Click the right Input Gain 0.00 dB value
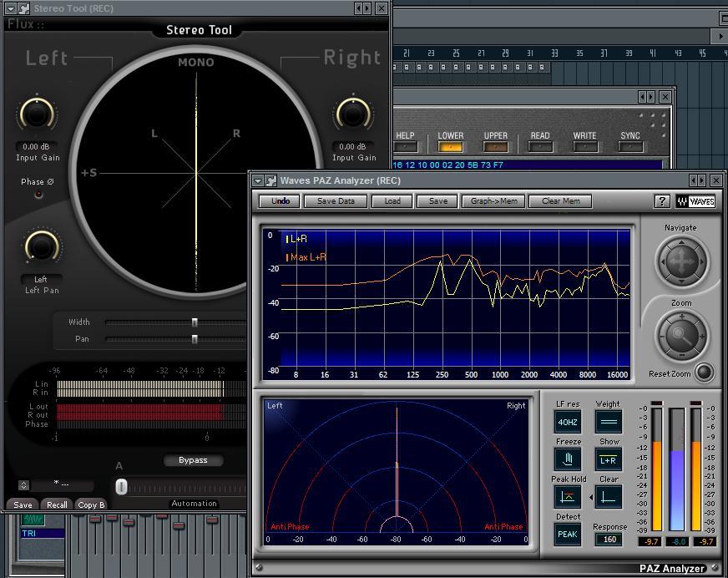This screenshot has width=728, height=578. pyautogui.click(x=353, y=146)
